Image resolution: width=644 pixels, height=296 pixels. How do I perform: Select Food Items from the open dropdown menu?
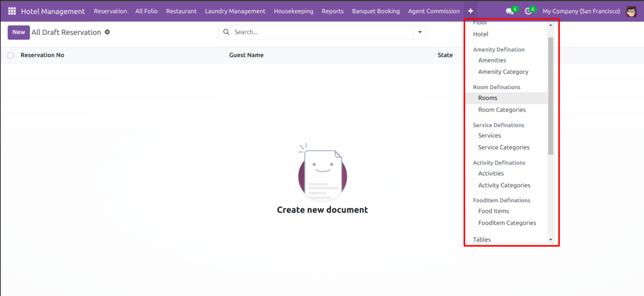coord(493,211)
